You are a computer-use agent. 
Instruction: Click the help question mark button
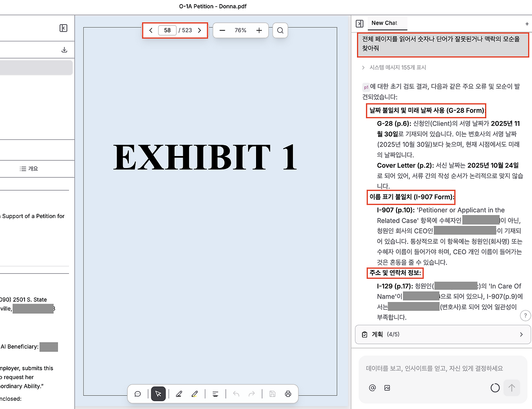pos(525,315)
